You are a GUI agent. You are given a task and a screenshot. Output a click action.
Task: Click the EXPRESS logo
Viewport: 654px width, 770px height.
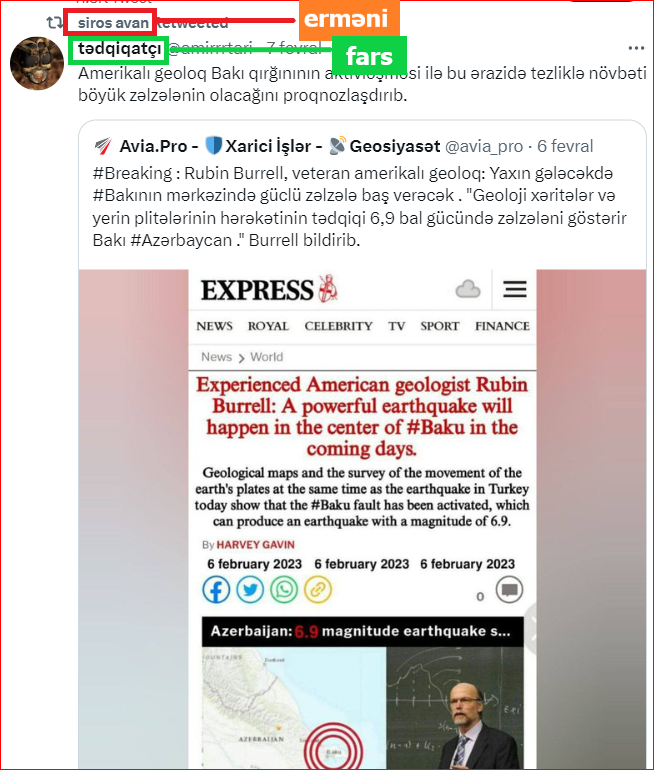coord(269,289)
